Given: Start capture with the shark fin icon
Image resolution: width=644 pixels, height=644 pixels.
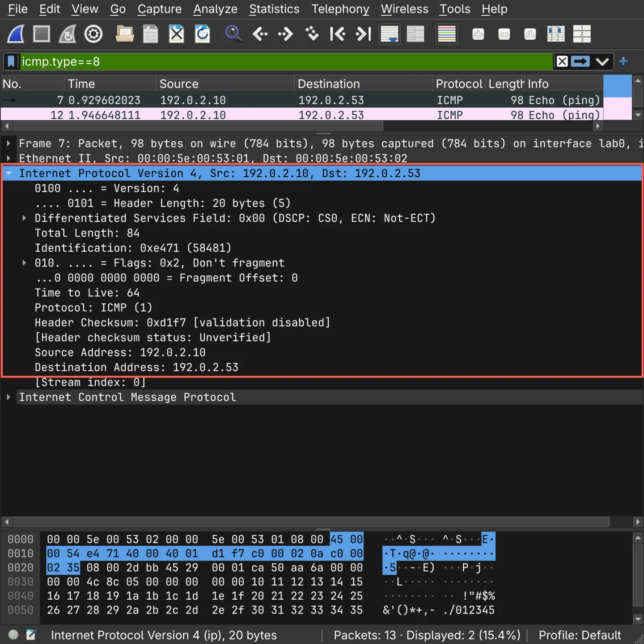Looking at the screenshot, I should click(16, 34).
